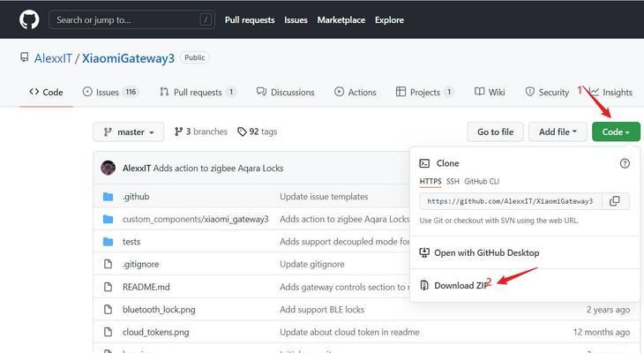Copy clone URL with clipboard icon
Image resolution: width=644 pixels, height=353 pixels.
615,201
